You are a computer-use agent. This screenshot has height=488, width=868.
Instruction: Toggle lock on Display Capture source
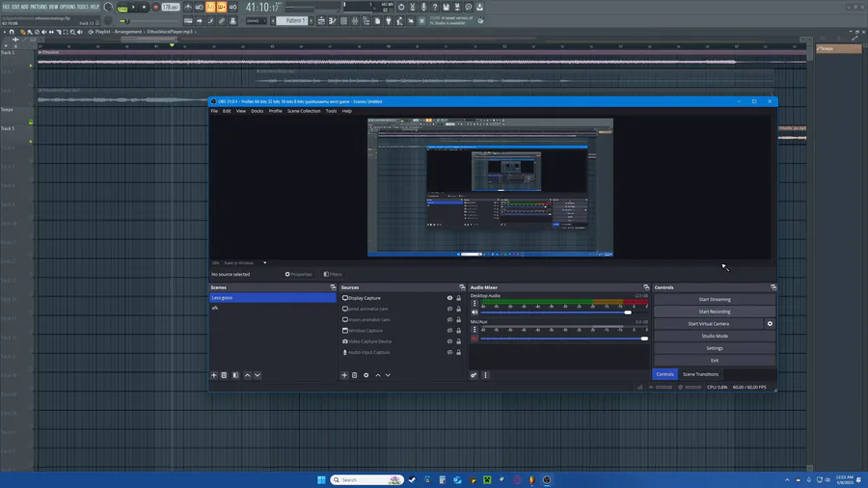click(x=459, y=298)
